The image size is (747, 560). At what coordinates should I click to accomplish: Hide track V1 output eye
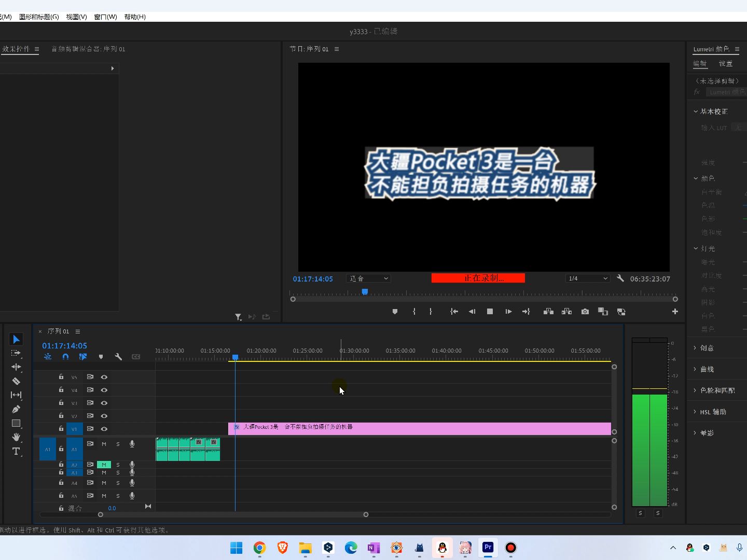[x=104, y=429]
